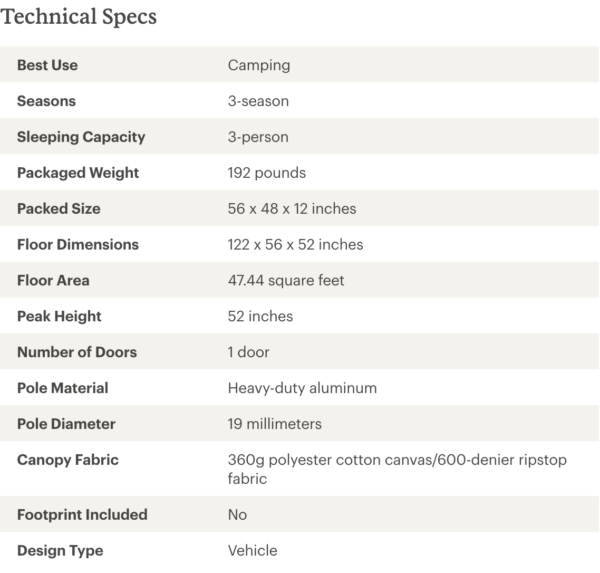Click the Canopy Fabric description text
This screenshot has width=600, height=573.
click(397, 469)
